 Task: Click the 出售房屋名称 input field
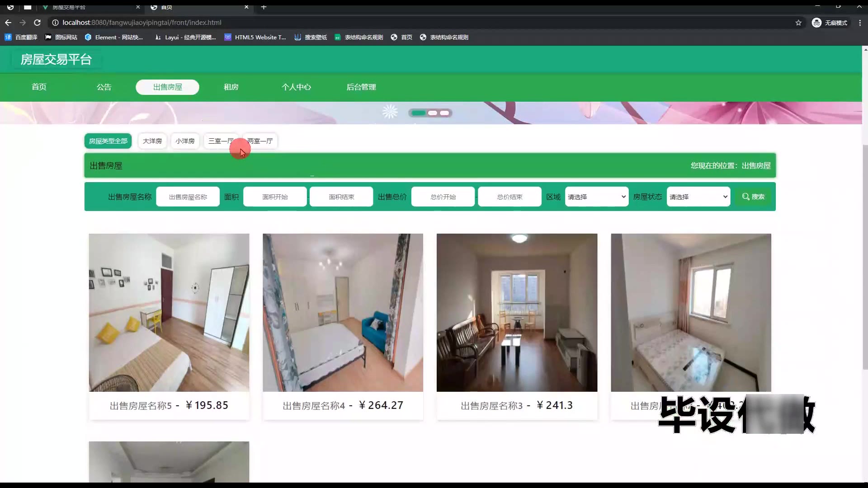188,197
